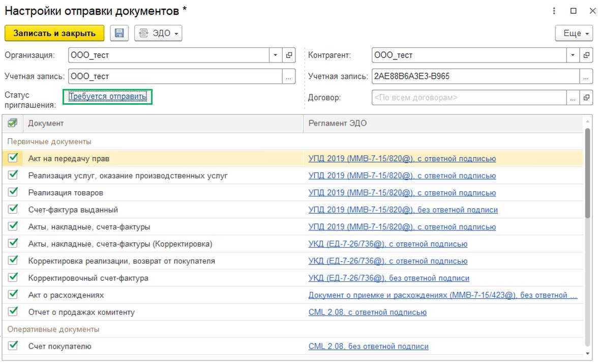The width and height of the screenshot is (599, 364).
Task: Uncheck Реализация товаров checkbox
Action: coord(13,192)
